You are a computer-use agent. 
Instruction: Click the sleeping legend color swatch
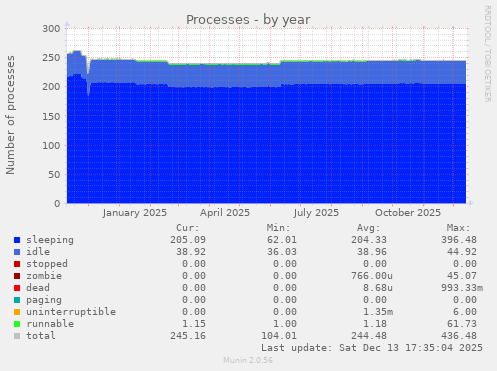17,240
